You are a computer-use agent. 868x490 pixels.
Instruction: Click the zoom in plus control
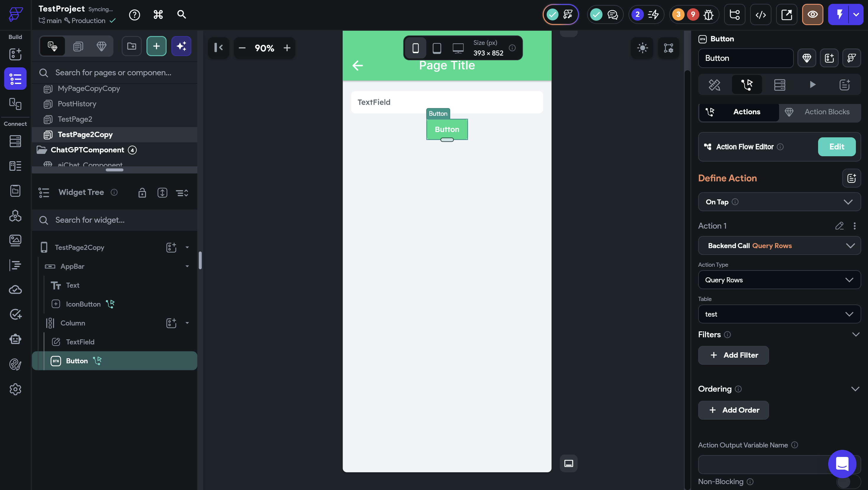coord(287,48)
